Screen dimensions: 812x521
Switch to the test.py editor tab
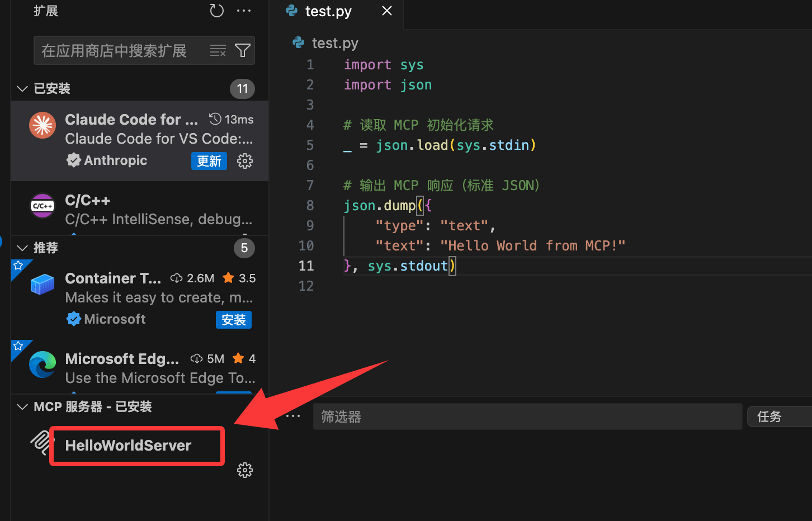[328, 12]
